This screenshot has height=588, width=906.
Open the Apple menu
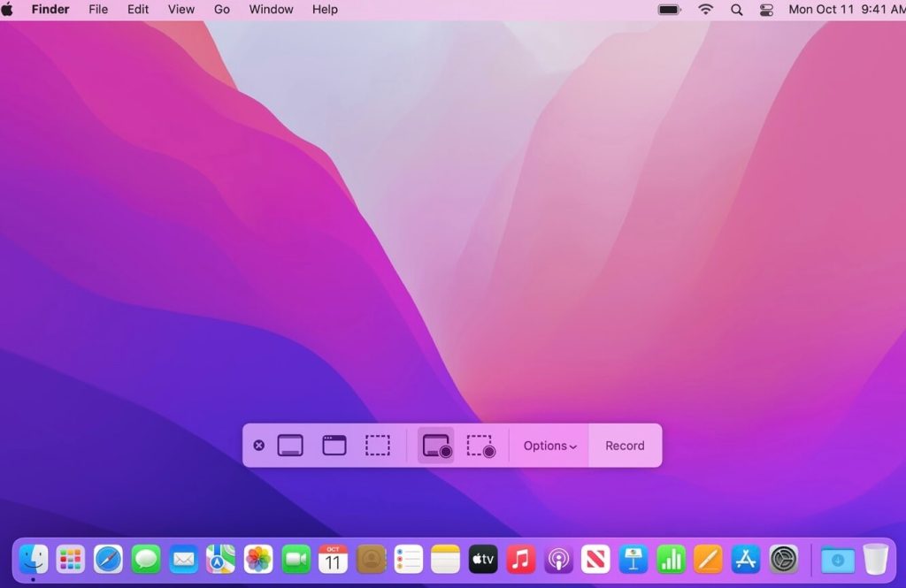pyautogui.click(x=7, y=9)
